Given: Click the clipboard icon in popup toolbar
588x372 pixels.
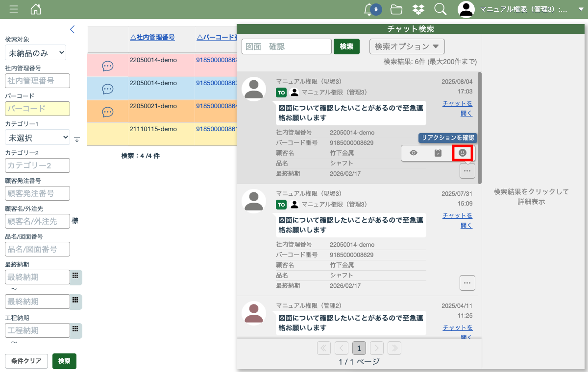Looking at the screenshot, I should [x=438, y=153].
